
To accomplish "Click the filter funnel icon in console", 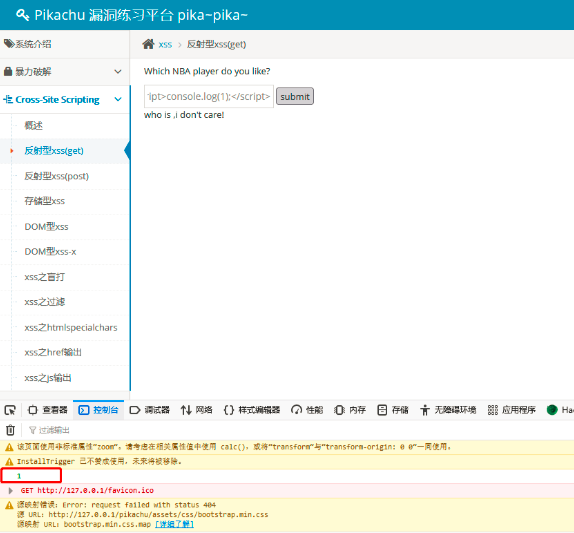I will (33, 430).
